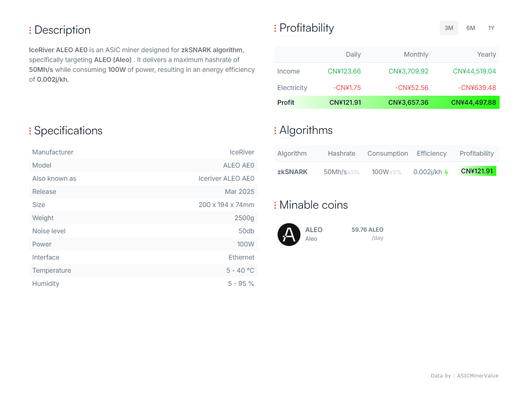Click the Efficiency column header
Viewport: 532px width, 412px height.
[431, 153]
